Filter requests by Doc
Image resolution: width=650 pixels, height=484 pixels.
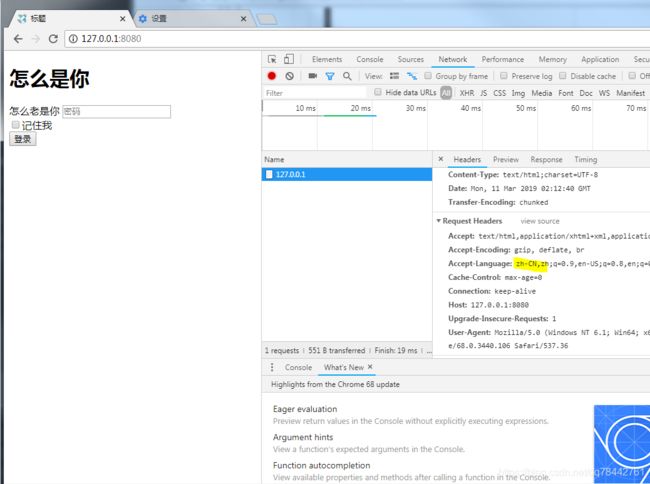[586, 93]
